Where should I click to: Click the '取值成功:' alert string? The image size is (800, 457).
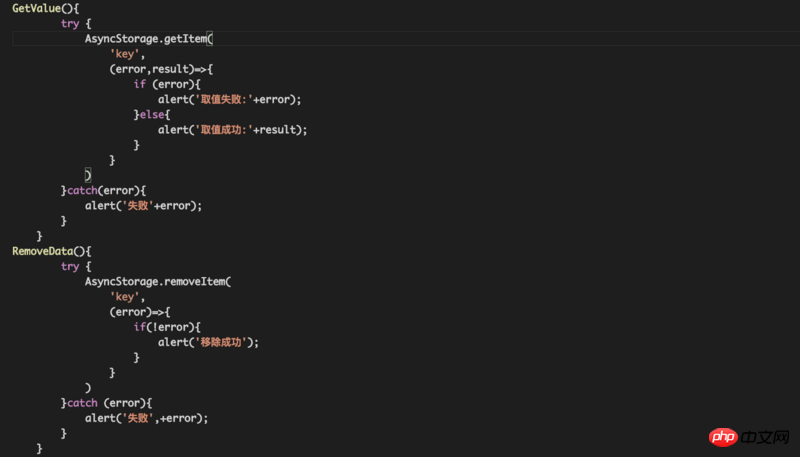click(224, 130)
